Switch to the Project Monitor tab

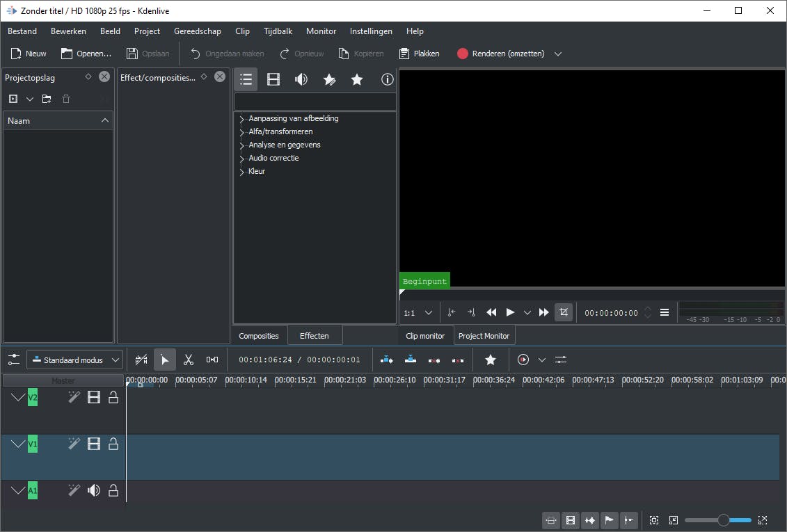(x=484, y=336)
